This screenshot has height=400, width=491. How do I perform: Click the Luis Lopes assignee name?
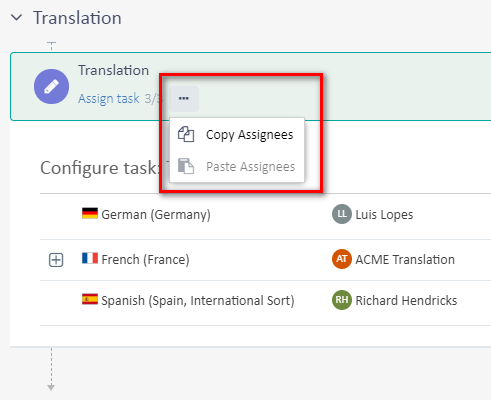[384, 215]
